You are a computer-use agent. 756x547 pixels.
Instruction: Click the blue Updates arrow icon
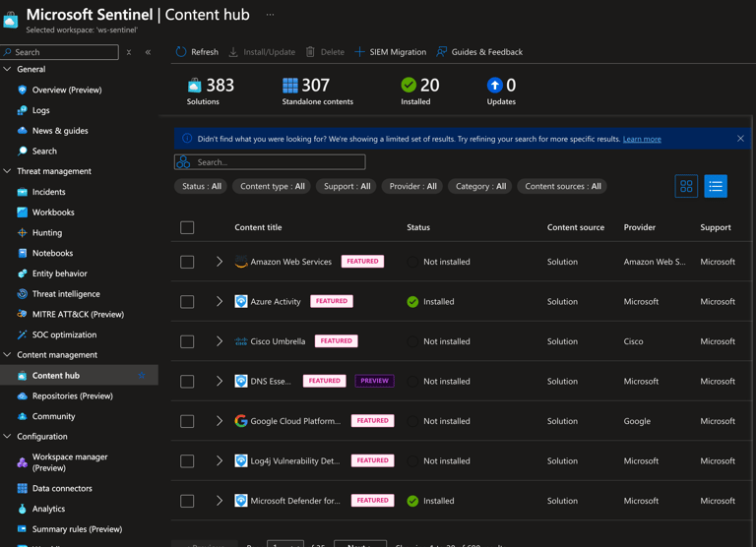pyautogui.click(x=494, y=85)
